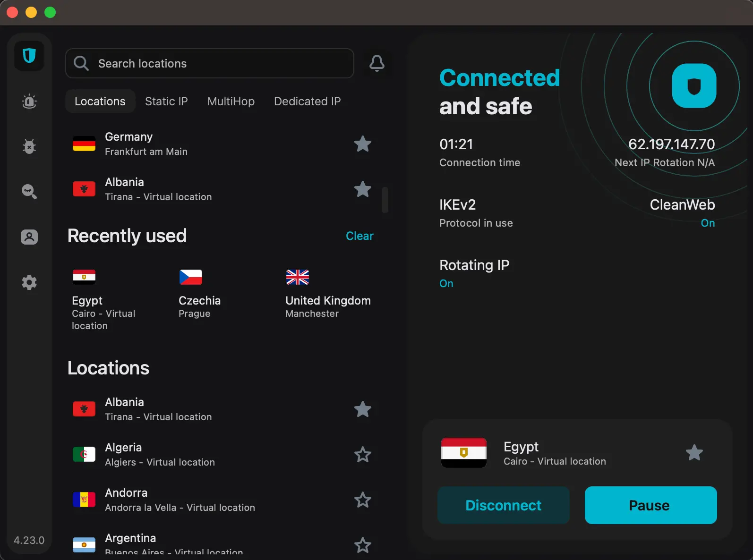Open the Search magnifier icon in sidebar
Screen dimensions: 753x560
[29, 192]
